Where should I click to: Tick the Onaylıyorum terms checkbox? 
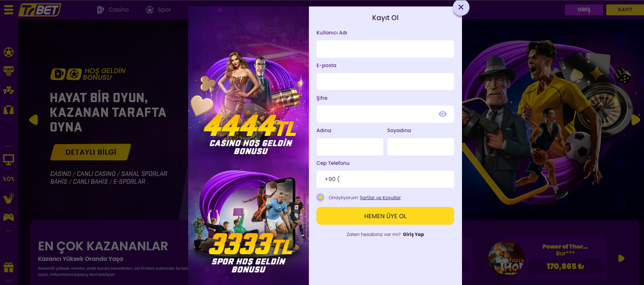[x=320, y=197]
